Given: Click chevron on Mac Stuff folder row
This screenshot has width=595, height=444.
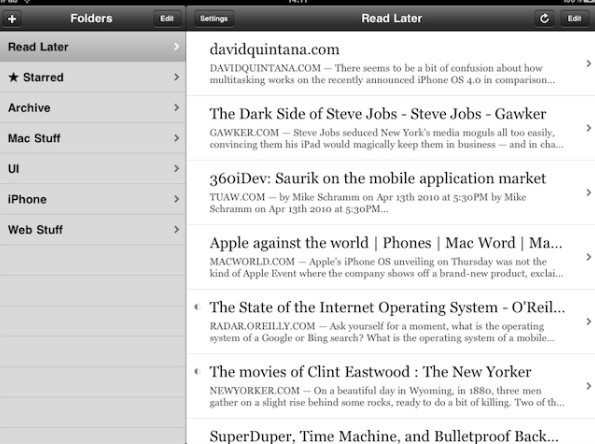Looking at the screenshot, I should [x=176, y=138].
